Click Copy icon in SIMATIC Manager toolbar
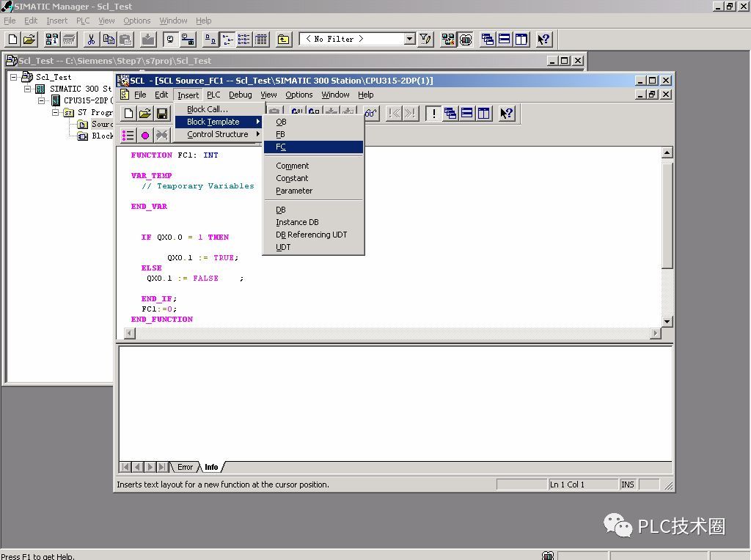 [x=109, y=40]
